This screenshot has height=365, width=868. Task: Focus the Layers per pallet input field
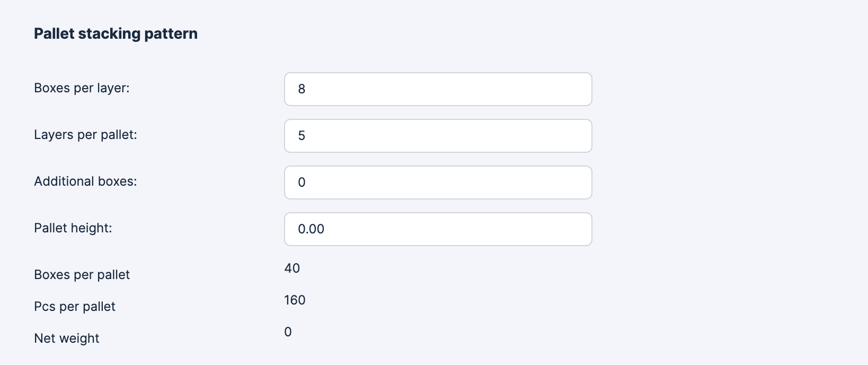[x=438, y=136]
